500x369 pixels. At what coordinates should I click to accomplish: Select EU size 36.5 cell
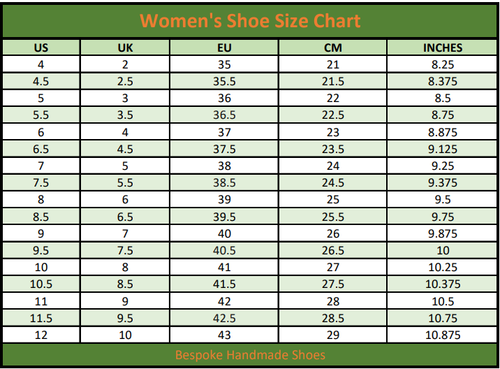(x=224, y=115)
